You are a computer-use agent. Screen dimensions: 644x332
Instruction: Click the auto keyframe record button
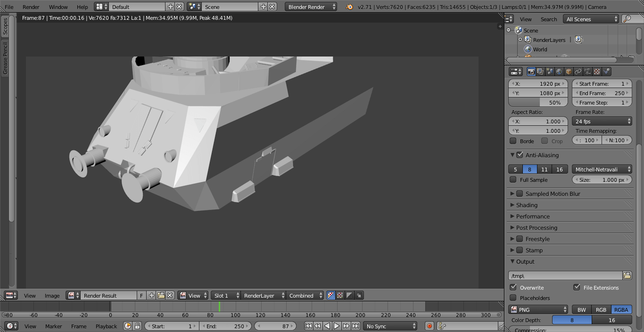click(x=429, y=326)
